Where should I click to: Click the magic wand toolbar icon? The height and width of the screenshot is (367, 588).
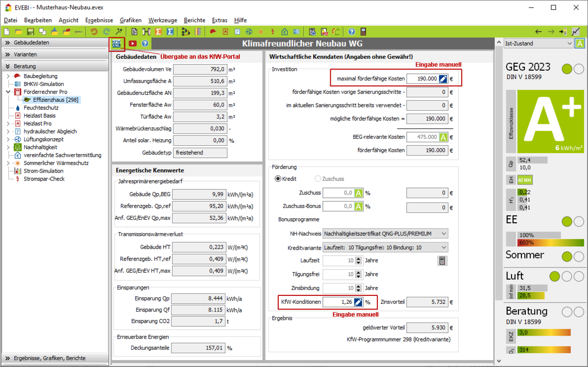pos(118,31)
